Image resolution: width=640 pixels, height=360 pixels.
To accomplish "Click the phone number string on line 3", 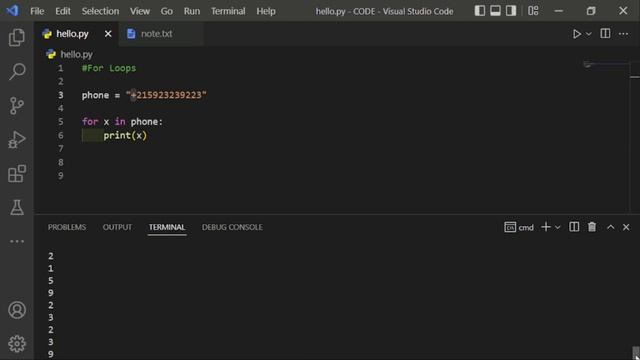I will click(166, 95).
